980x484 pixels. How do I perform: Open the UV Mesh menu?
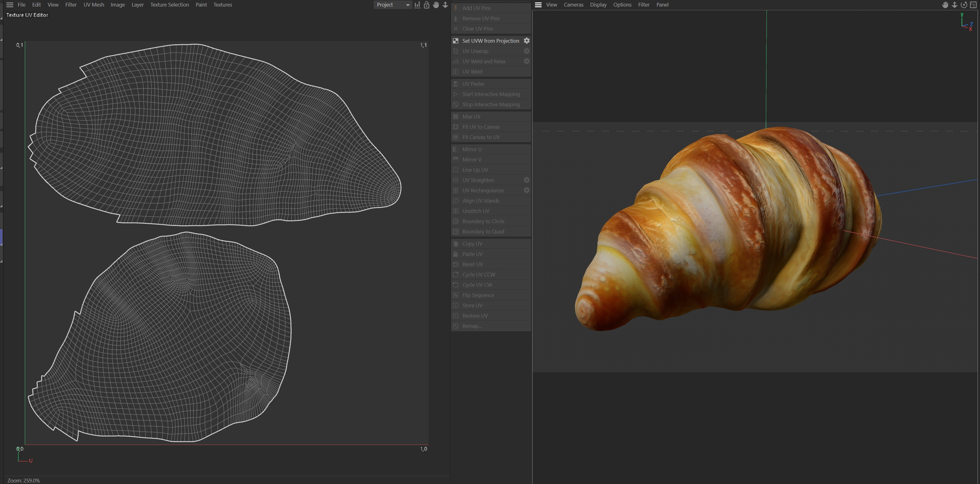(x=93, y=5)
